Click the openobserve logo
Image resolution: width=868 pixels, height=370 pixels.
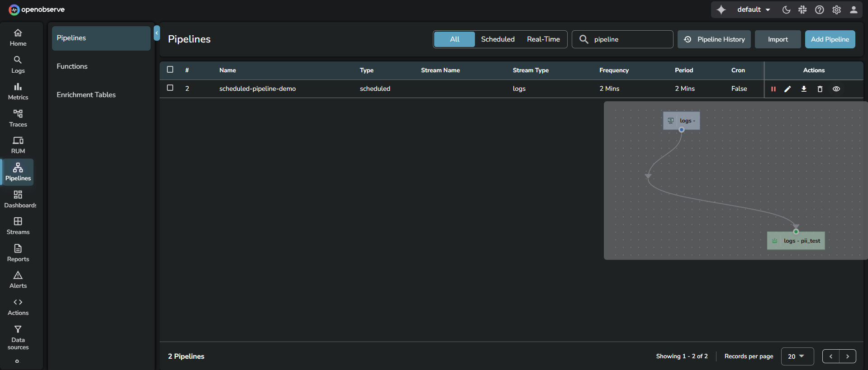pos(37,9)
